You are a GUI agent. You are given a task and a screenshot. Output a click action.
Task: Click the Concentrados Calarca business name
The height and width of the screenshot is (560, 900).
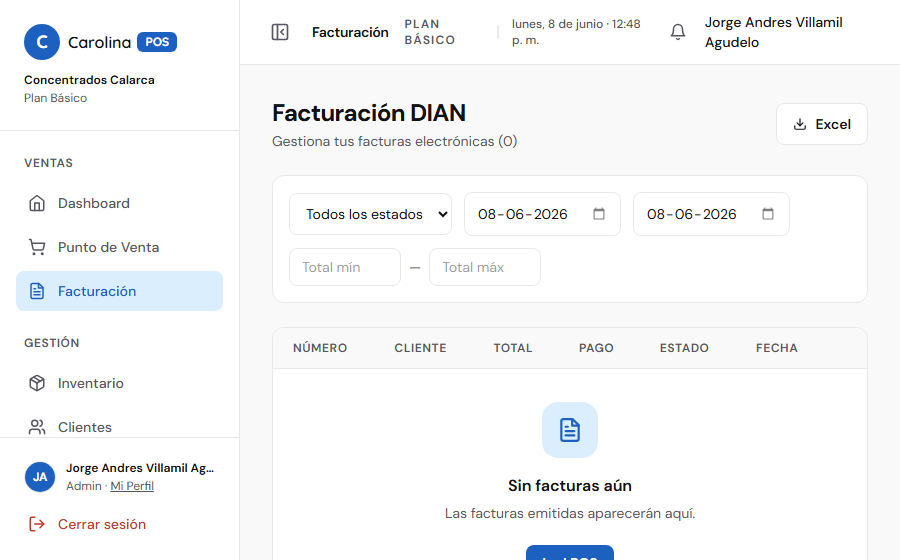tap(89, 80)
